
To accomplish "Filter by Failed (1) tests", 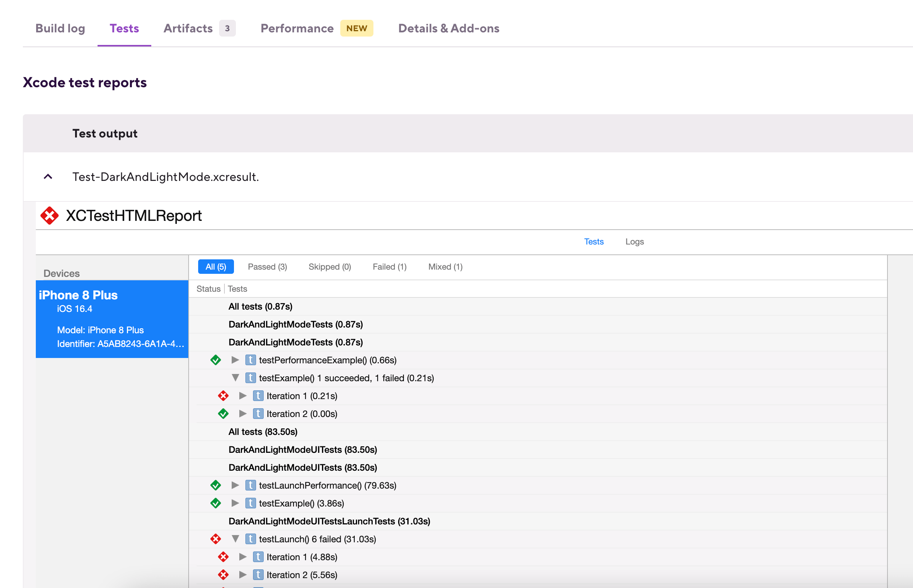I will tap(389, 267).
